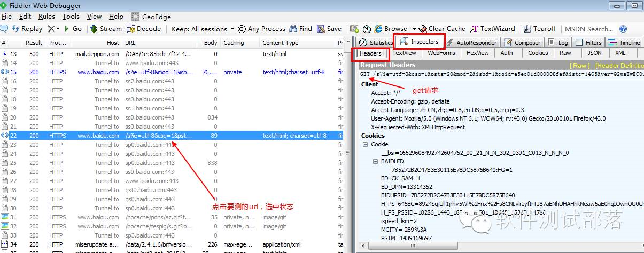
Task: Click the camera screenshot toolbar icon
Action: (354, 29)
